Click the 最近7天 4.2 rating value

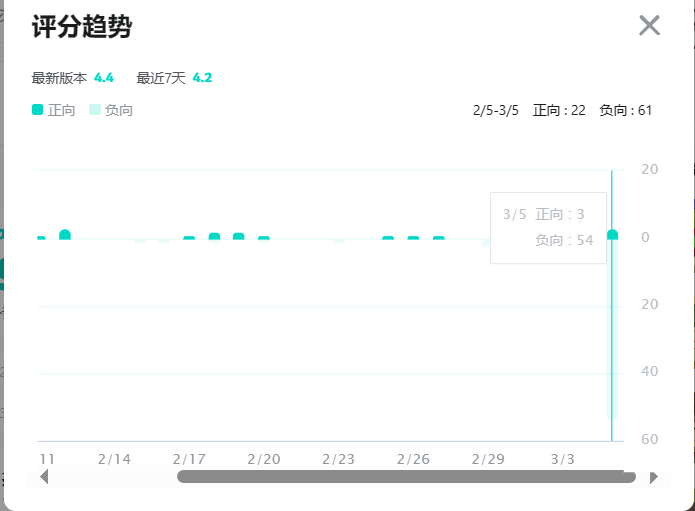pyautogui.click(x=202, y=78)
